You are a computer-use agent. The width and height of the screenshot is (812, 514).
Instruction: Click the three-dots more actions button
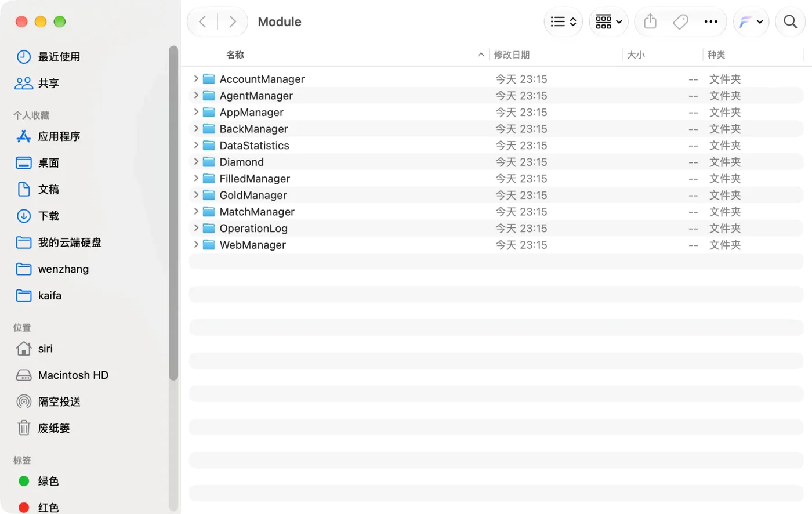pos(710,22)
